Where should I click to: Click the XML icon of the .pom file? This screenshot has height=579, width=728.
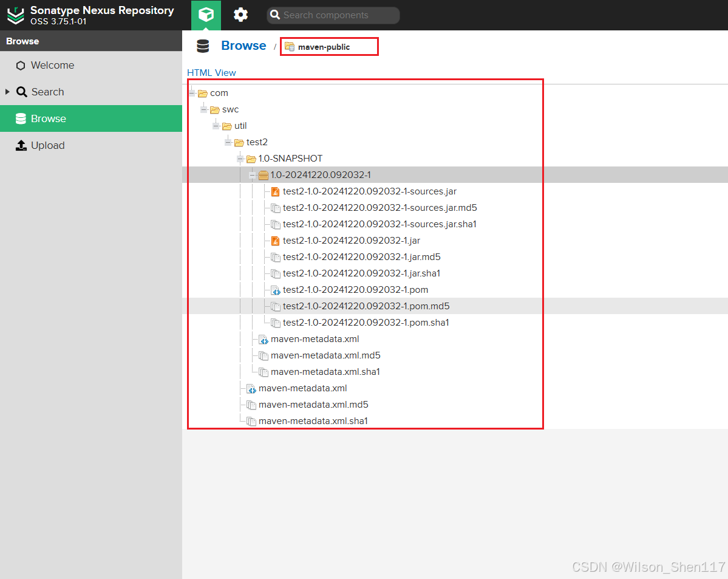(275, 290)
